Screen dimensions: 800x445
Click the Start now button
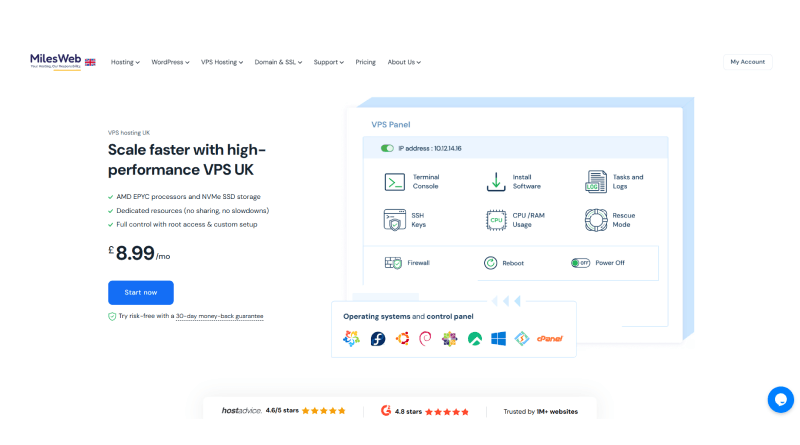tap(141, 292)
